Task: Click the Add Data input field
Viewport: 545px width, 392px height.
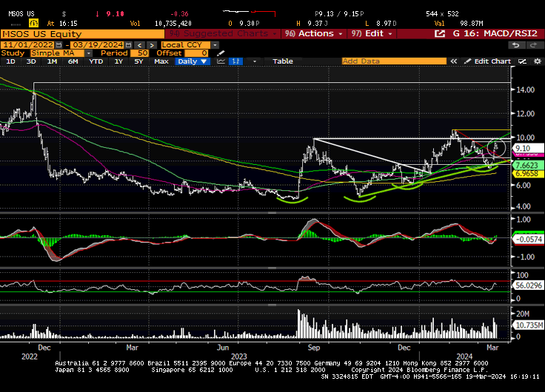Action: (x=394, y=61)
